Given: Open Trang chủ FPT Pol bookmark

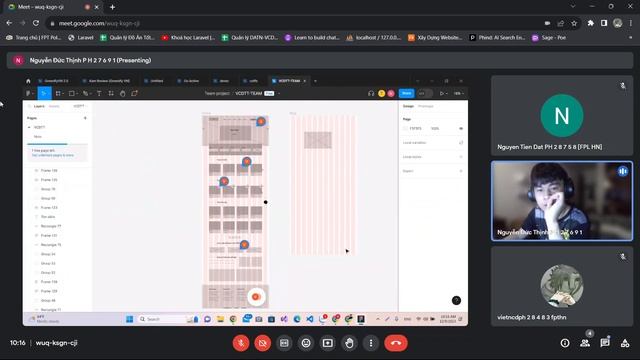Looking at the screenshot, I should (33, 38).
